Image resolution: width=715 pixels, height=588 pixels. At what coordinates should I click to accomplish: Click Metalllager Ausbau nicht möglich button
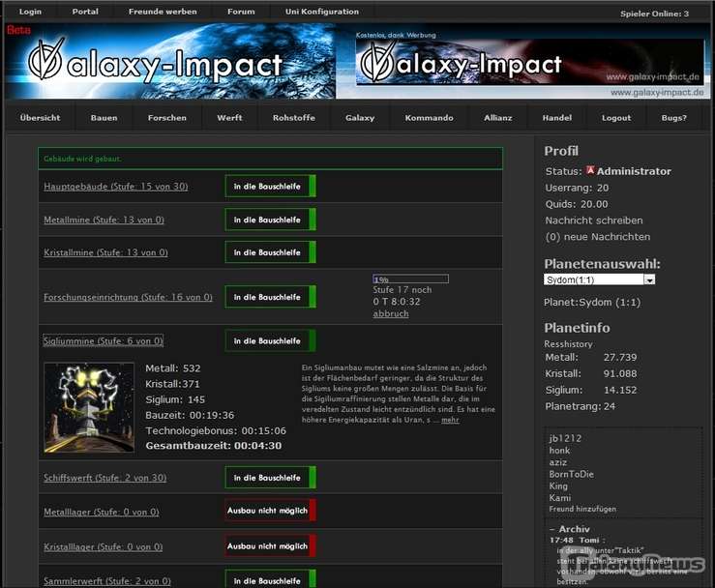pyautogui.click(x=270, y=511)
